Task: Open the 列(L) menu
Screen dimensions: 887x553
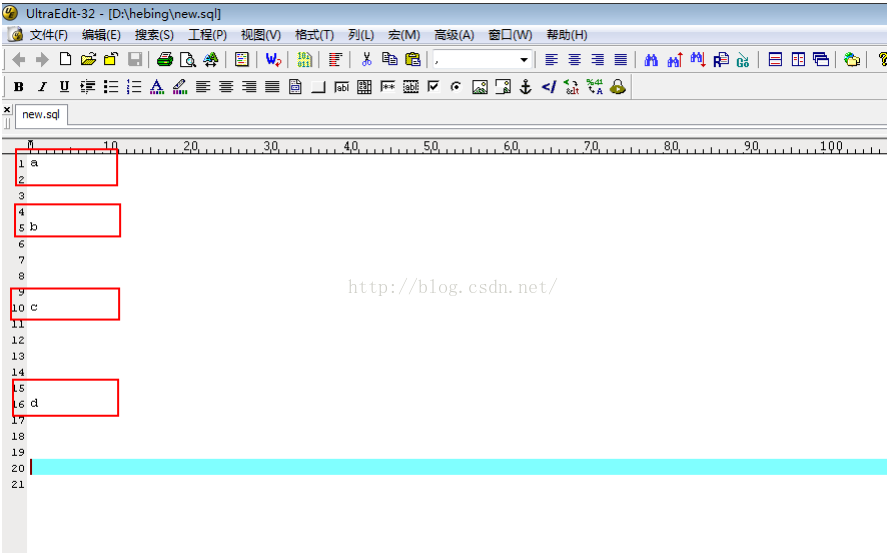Action: tap(361, 35)
